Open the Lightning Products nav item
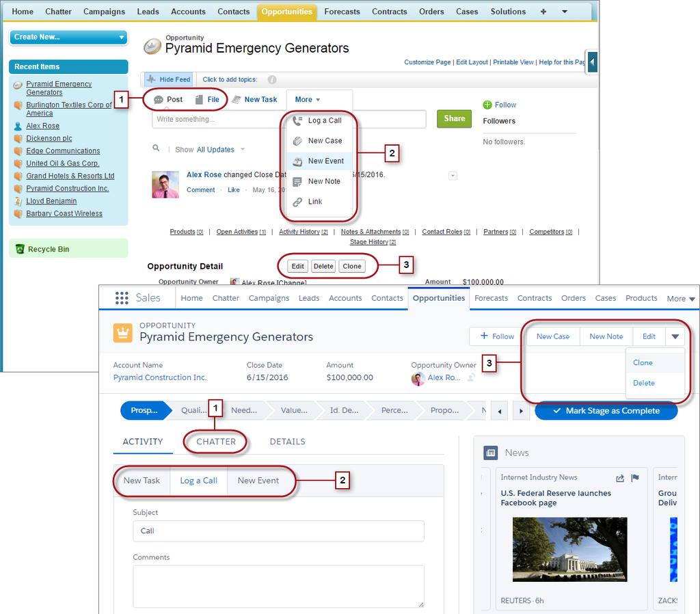Viewport: 700px width, 614px height. coord(641,298)
